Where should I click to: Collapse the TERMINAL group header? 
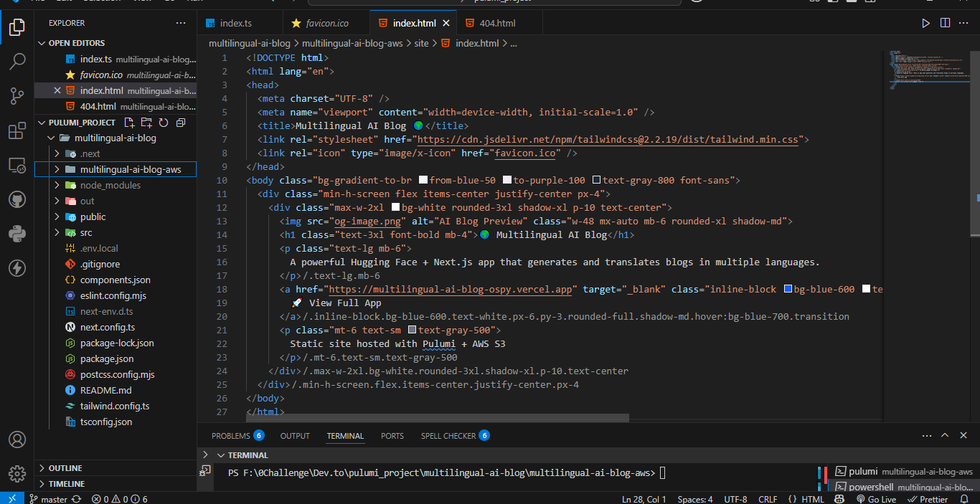(x=220, y=455)
